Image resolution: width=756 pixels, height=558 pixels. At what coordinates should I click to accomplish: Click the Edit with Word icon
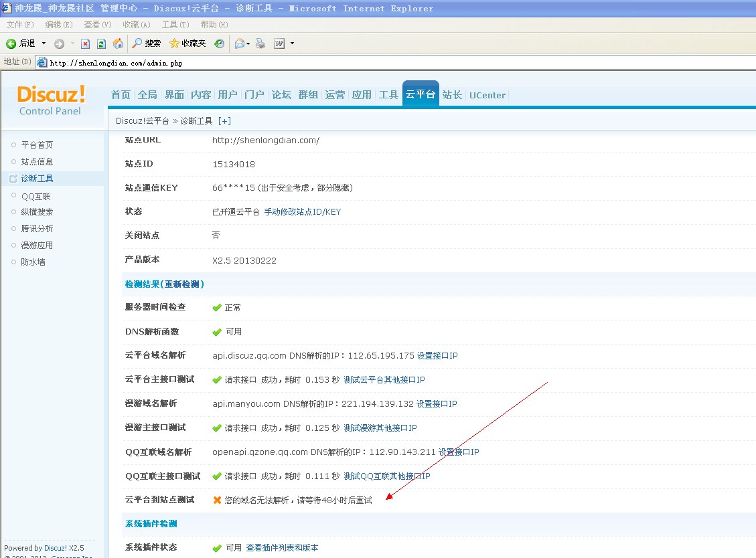tap(279, 44)
